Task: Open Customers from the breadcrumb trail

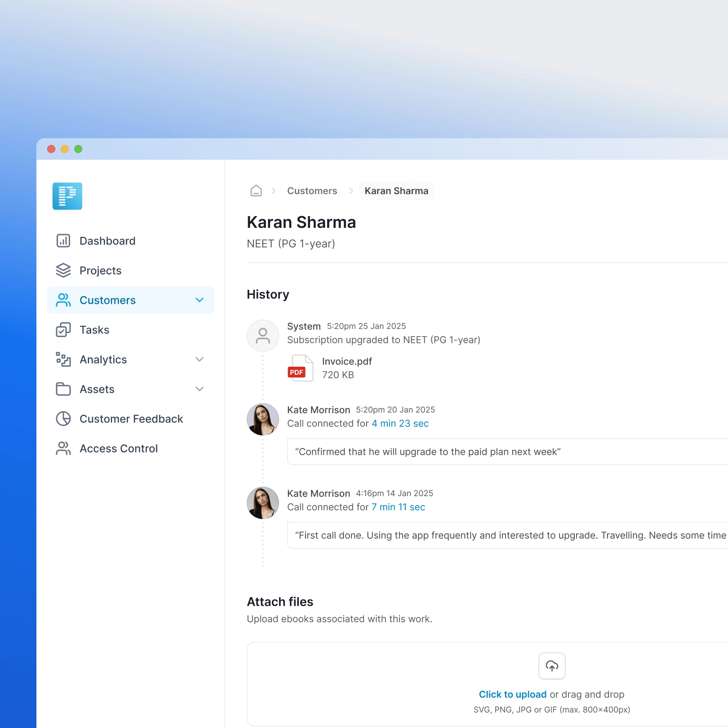Action: tap(312, 191)
